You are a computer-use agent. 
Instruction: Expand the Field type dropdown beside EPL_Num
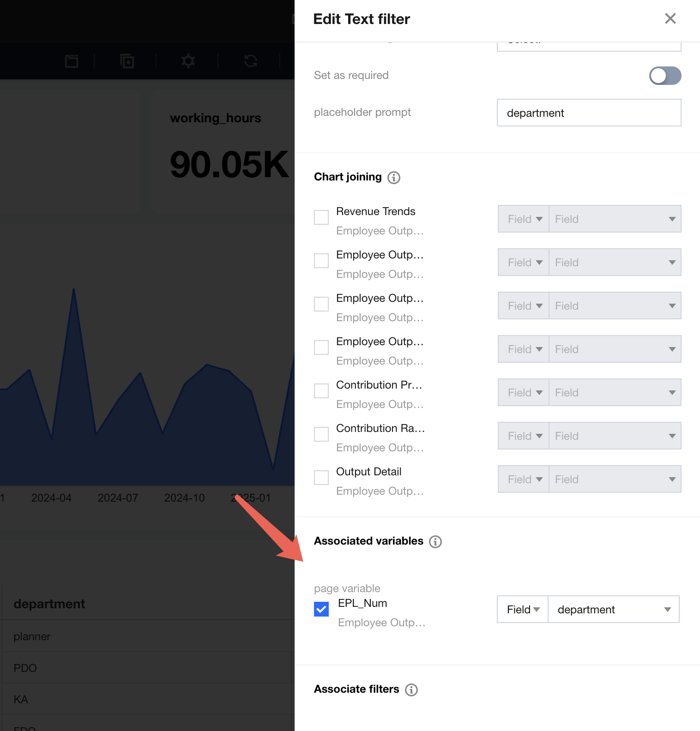(x=523, y=610)
